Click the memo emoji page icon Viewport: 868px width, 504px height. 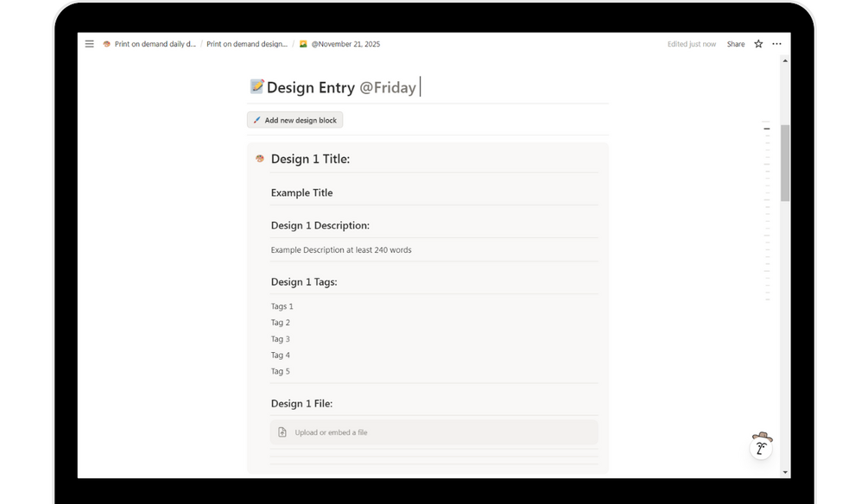[x=257, y=86]
